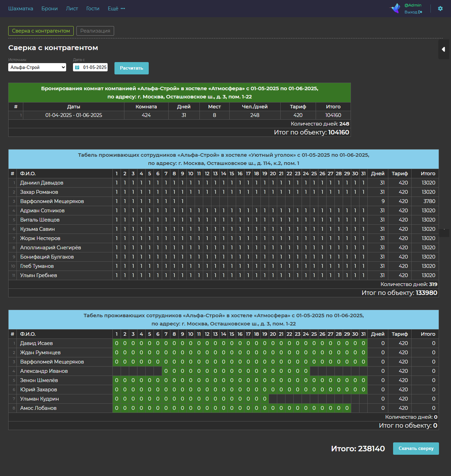Expand the side panel with arrow icon
Image resolution: width=451 pixels, height=476 pixels.
click(x=444, y=49)
